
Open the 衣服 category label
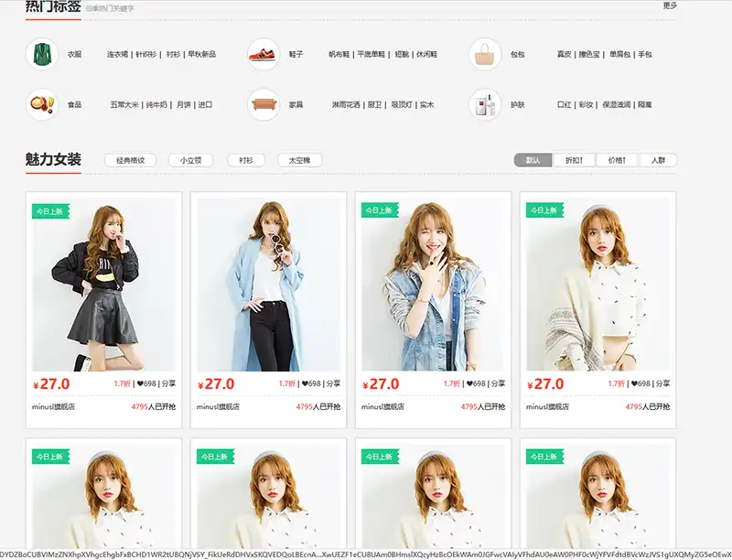point(75,54)
